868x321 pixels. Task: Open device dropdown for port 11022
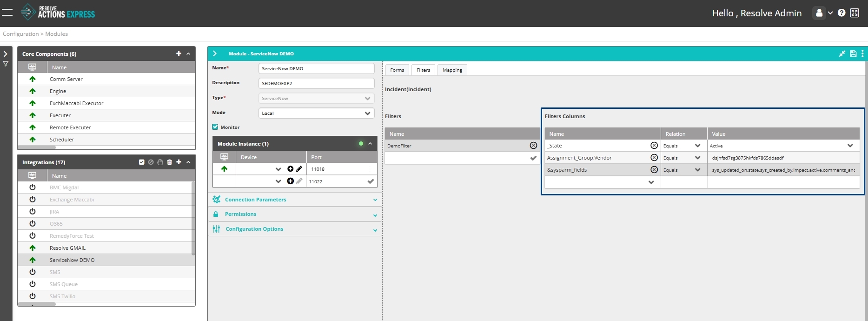coord(278,181)
